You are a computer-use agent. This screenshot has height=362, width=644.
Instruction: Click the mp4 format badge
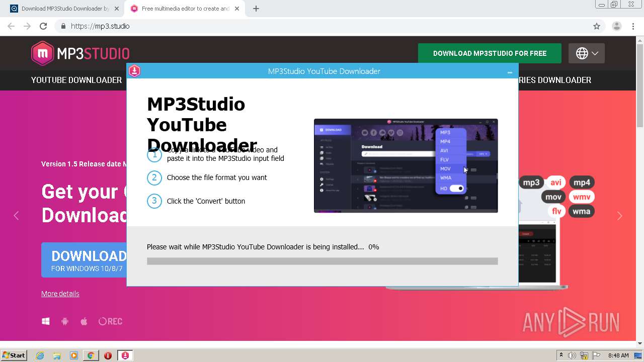582,183
